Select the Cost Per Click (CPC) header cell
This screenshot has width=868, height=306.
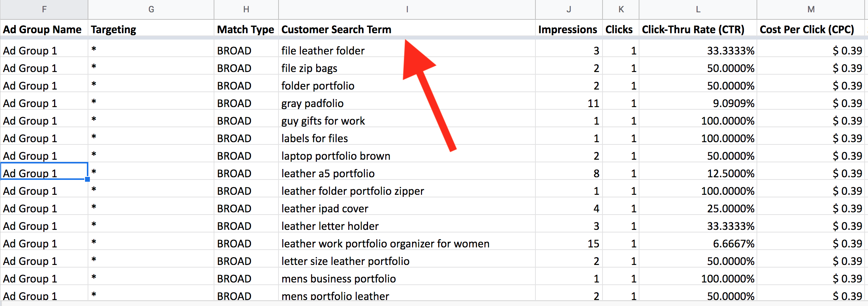point(811,29)
